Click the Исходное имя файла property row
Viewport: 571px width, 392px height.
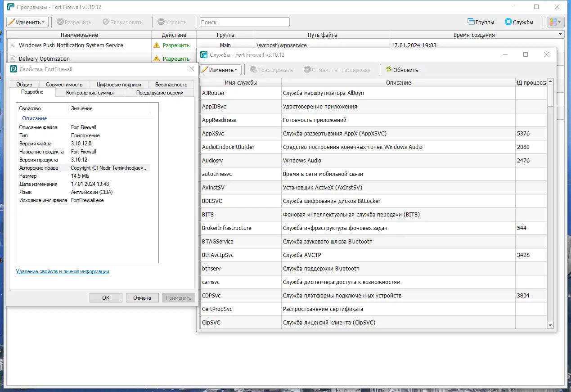click(x=84, y=200)
